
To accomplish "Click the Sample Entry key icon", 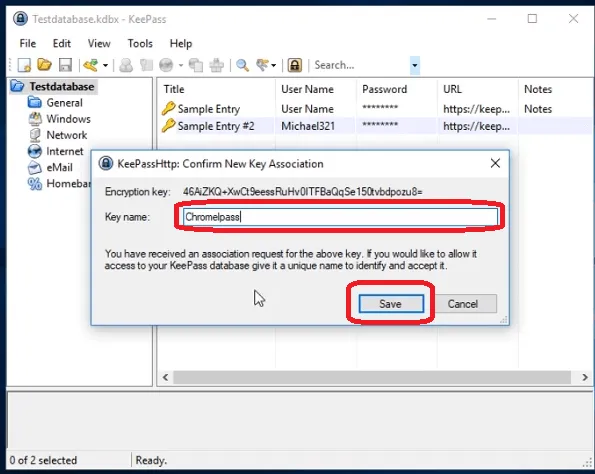I will pyautogui.click(x=168, y=109).
